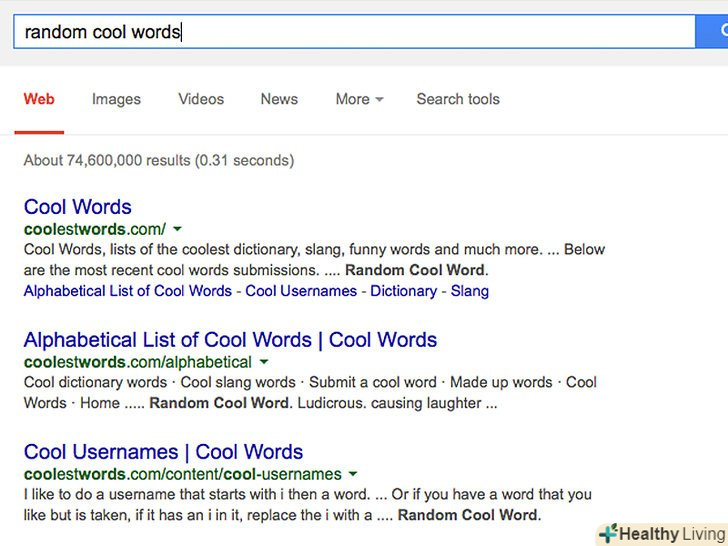
Task: Switch to the Images tab
Action: point(116,99)
